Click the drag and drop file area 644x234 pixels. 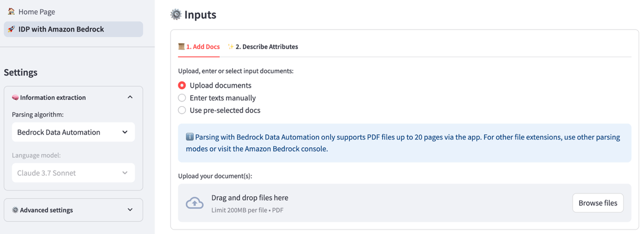370,203
